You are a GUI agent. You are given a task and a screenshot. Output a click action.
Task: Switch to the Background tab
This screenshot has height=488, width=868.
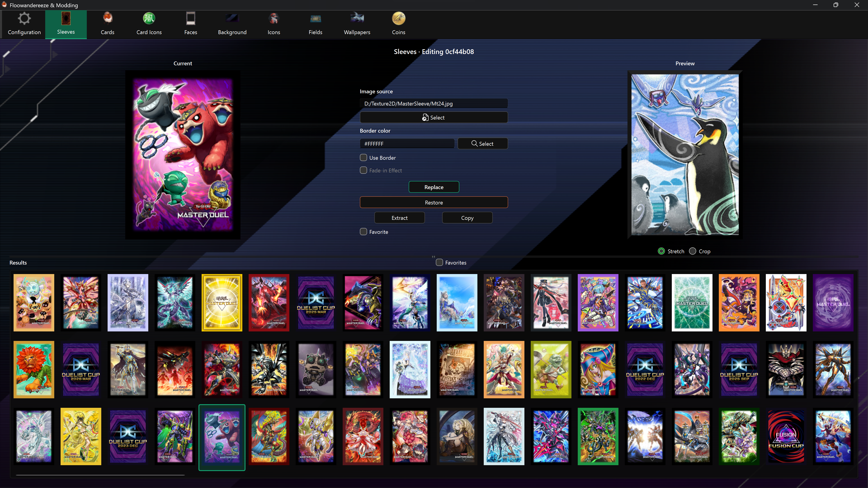point(232,24)
